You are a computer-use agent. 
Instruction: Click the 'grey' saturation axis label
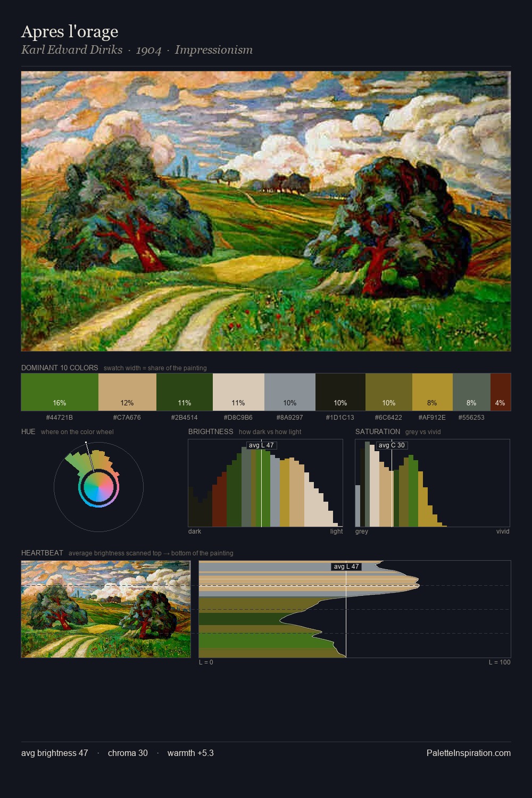(x=362, y=531)
